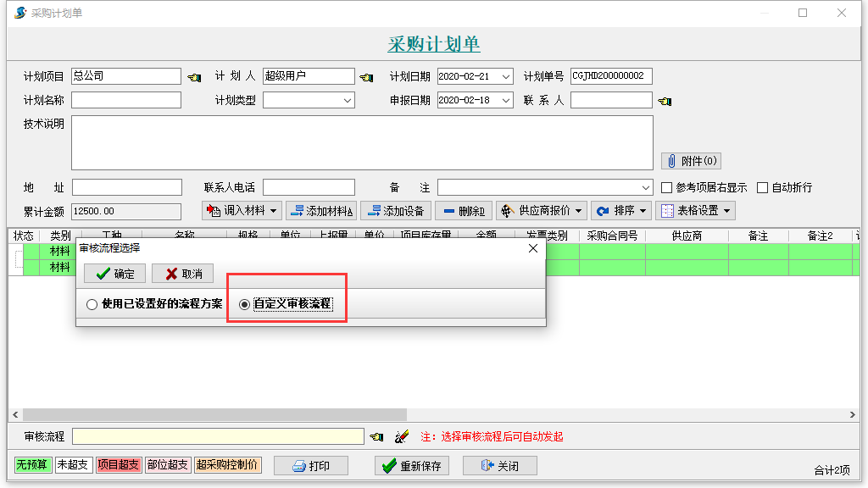Open the 计划日期 date dropdown
Viewport: 868px width, 488px height.
pyautogui.click(x=506, y=77)
